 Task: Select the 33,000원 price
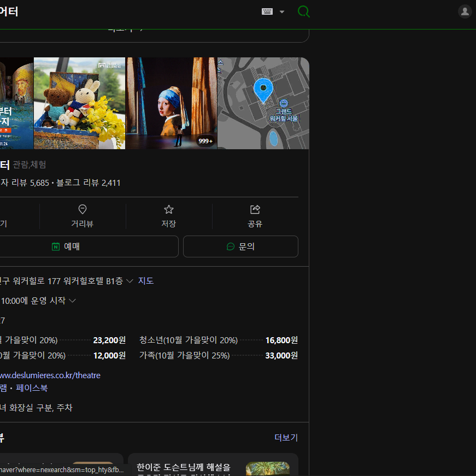coord(281,355)
